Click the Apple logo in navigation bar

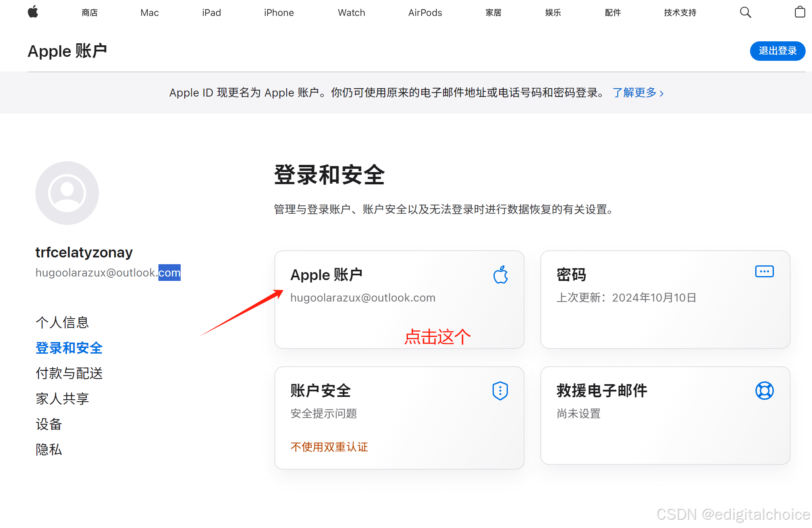click(33, 12)
